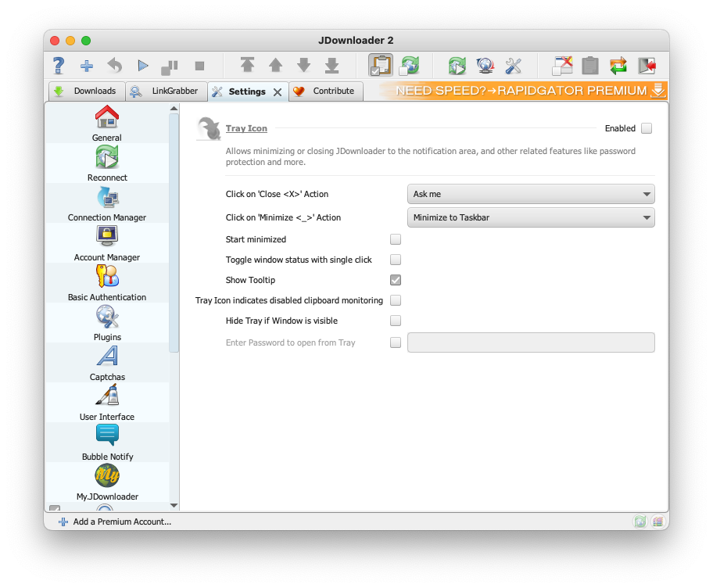Open General settings in sidebar
Image resolution: width=713 pixels, height=588 pixels.
[x=107, y=124]
